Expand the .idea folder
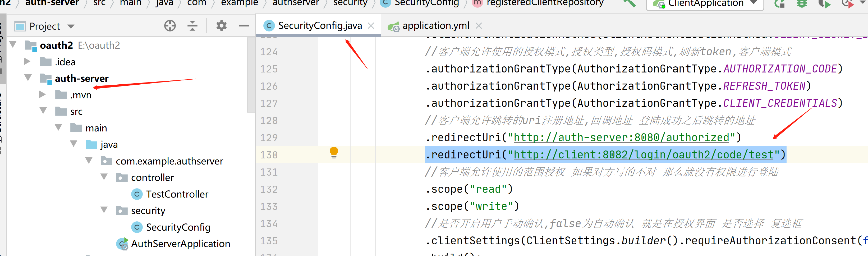The width and height of the screenshot is (868, 256). click(27, 61)
